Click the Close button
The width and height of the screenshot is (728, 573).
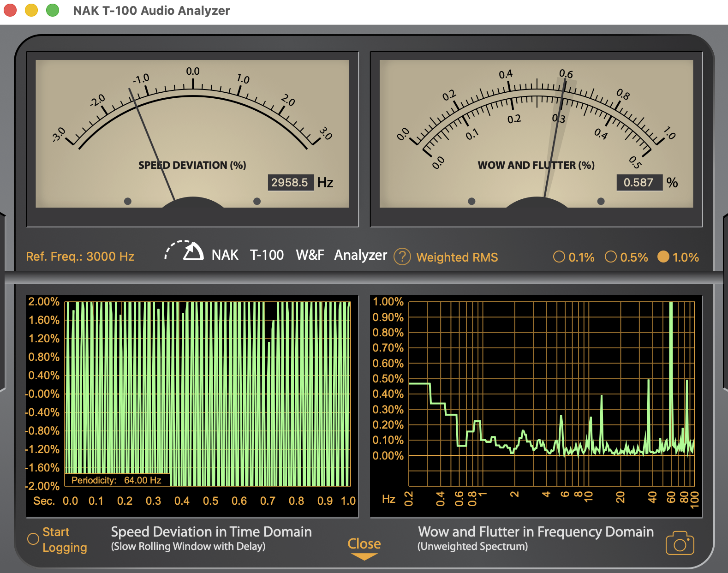(x=364, y=543)
